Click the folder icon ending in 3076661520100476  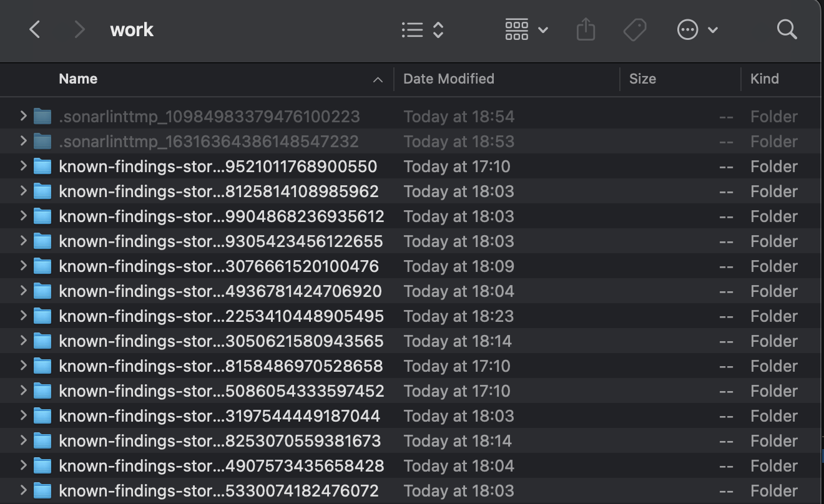pyautogui.click(x=42, y=266)
